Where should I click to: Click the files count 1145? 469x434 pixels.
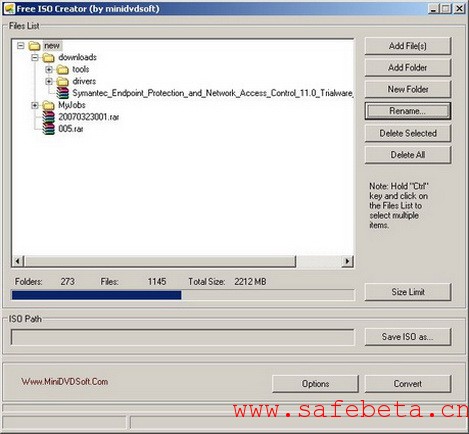[157, 282]
